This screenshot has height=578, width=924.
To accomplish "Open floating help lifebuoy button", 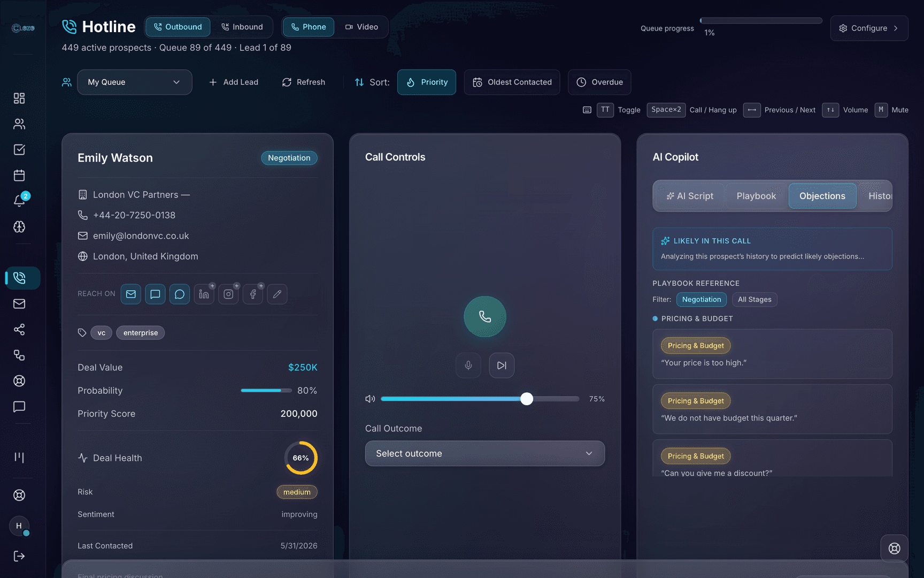I will [x=894, y=548].
